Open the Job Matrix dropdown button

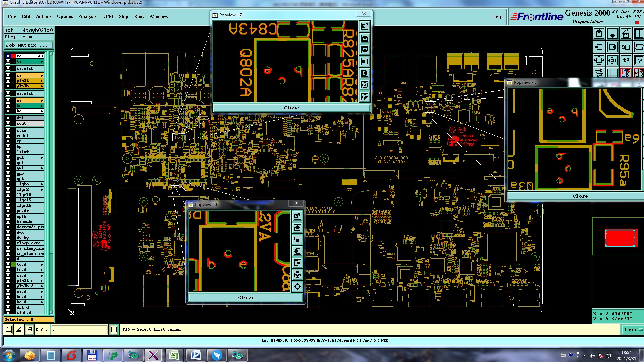coord(29,45)
